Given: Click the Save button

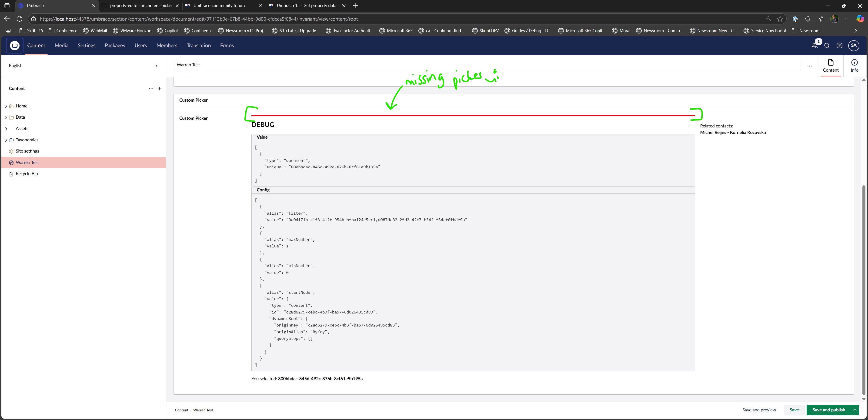Looking at the screenshot, I should point(794,410).
